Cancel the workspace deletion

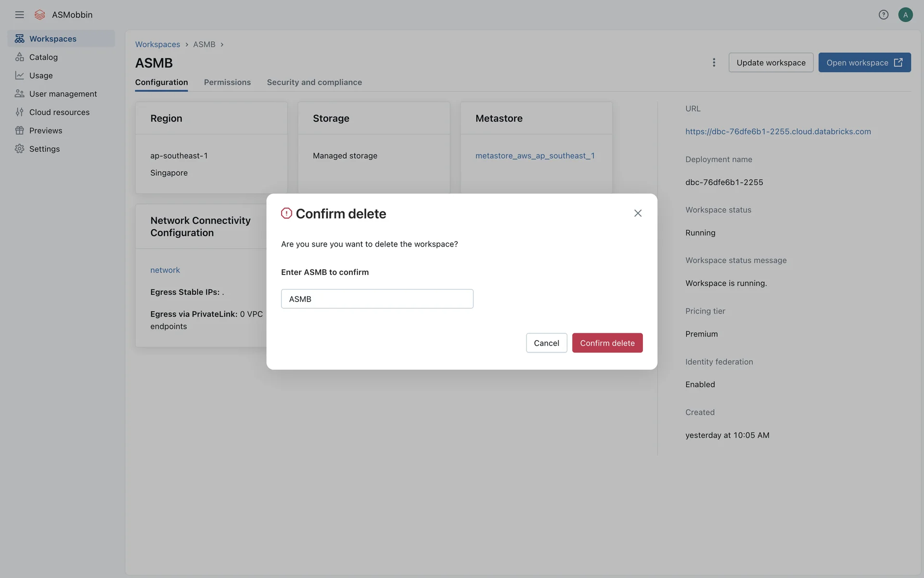546,343
